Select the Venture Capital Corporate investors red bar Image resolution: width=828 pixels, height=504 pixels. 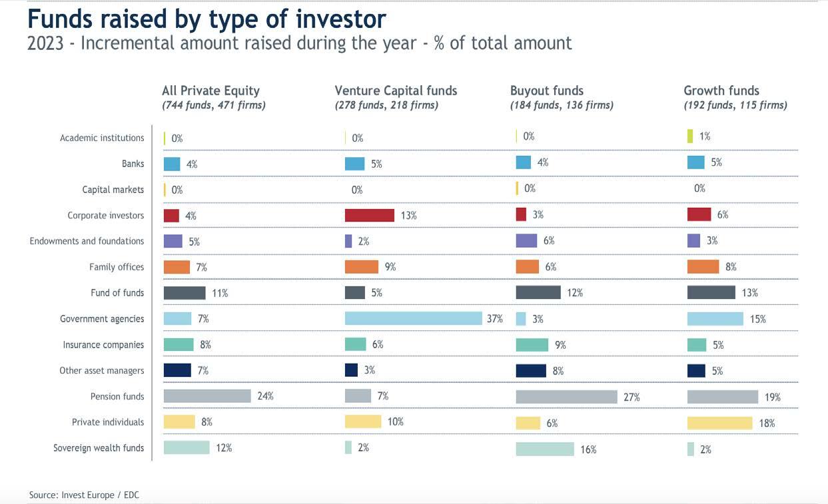(370, 215)
